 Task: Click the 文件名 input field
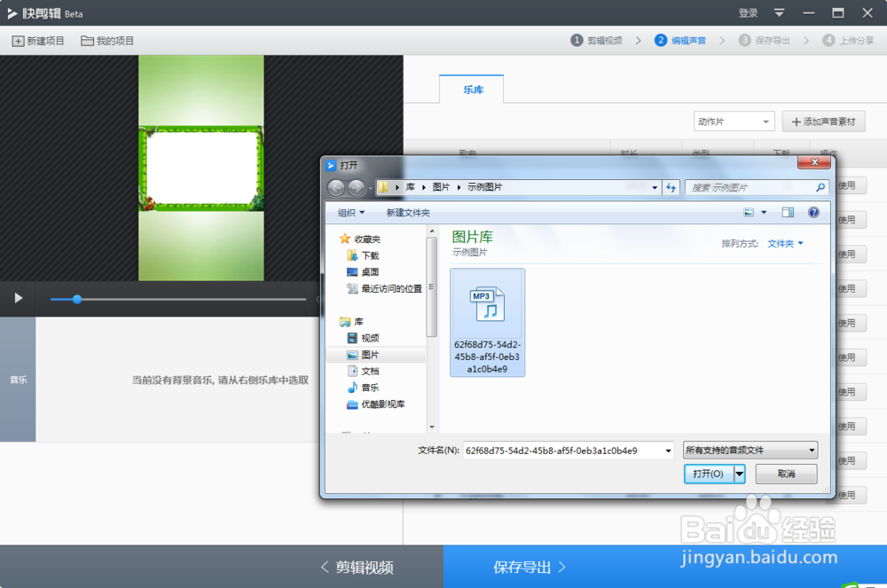click(x=564, y=451)
